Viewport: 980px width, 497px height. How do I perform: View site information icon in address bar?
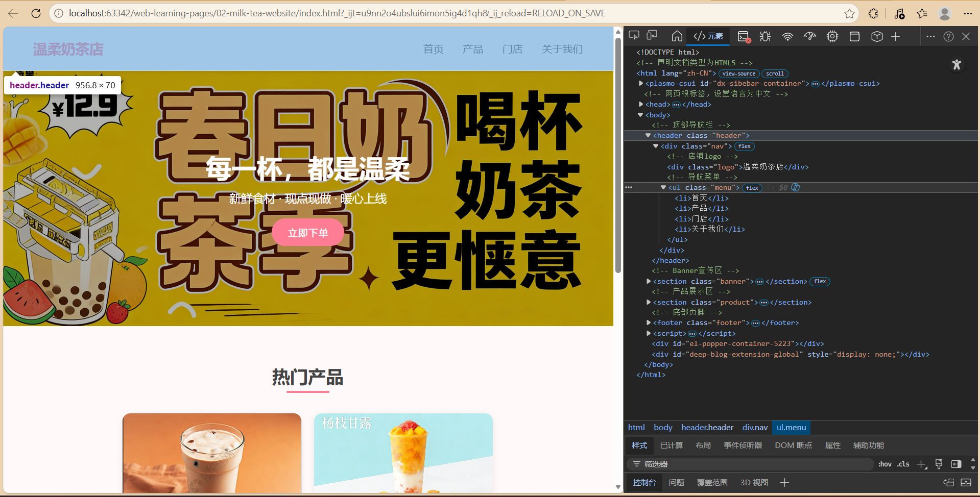point(59,13)
